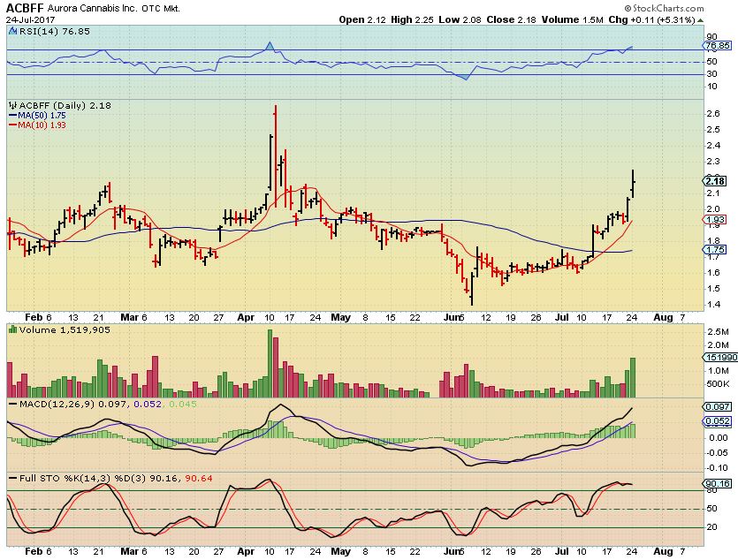The width and height of the screenshot is (738, 560).
Task: Click the Aurora Cannabis Inc. company name
Action: point(92,9)
